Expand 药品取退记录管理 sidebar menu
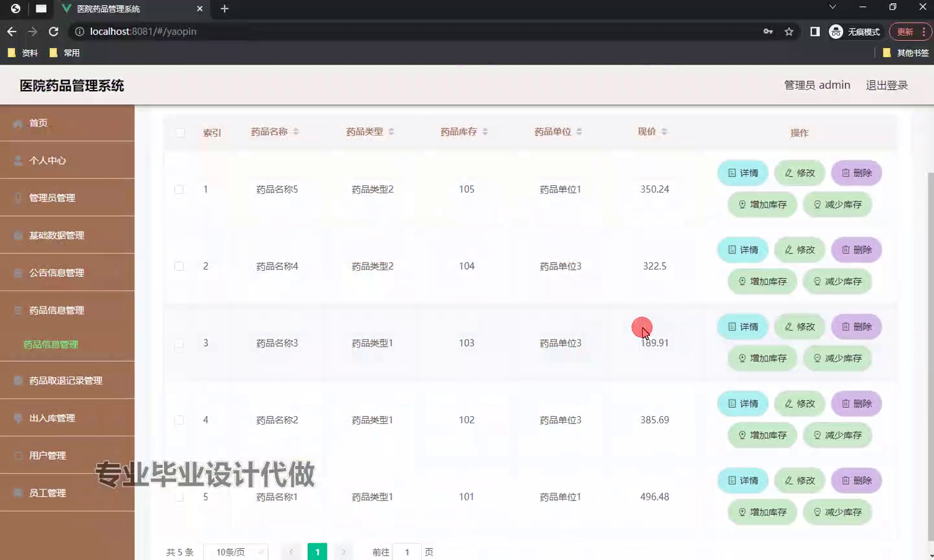 [x=67, y=380]
